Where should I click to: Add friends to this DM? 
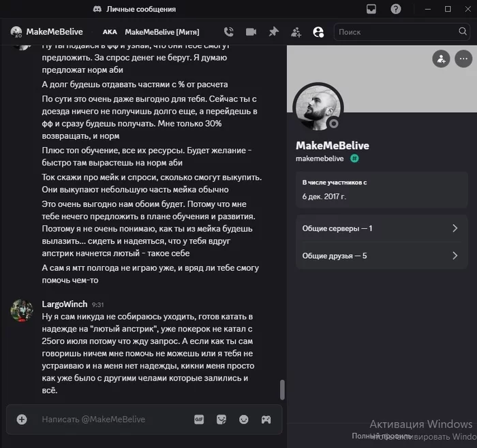tap(296, 32)
